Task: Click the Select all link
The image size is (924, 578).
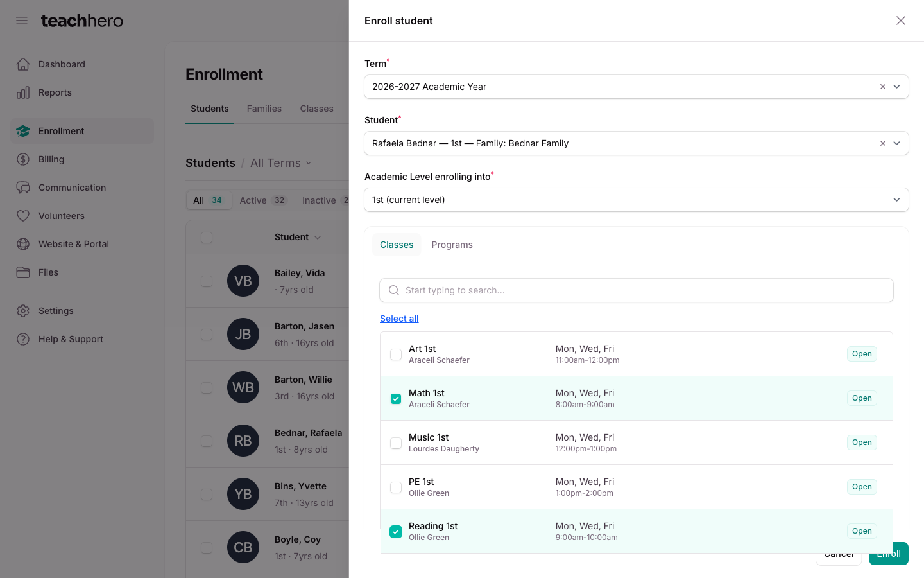Action: pyautogui.click(x=399, y=319)
